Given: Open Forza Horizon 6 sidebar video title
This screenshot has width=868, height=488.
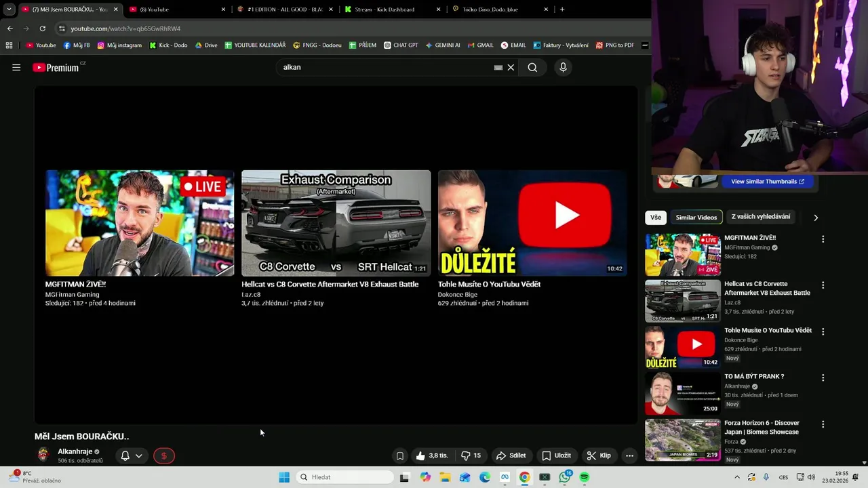Looking at the screenshot, I should coord(762,427).
